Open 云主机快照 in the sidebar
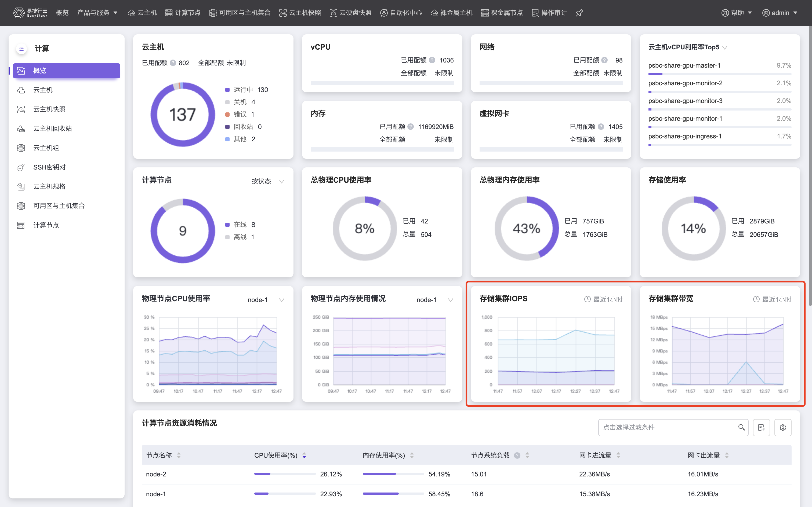The width and height of the screenshot is (812, 507). coord(49,109)
